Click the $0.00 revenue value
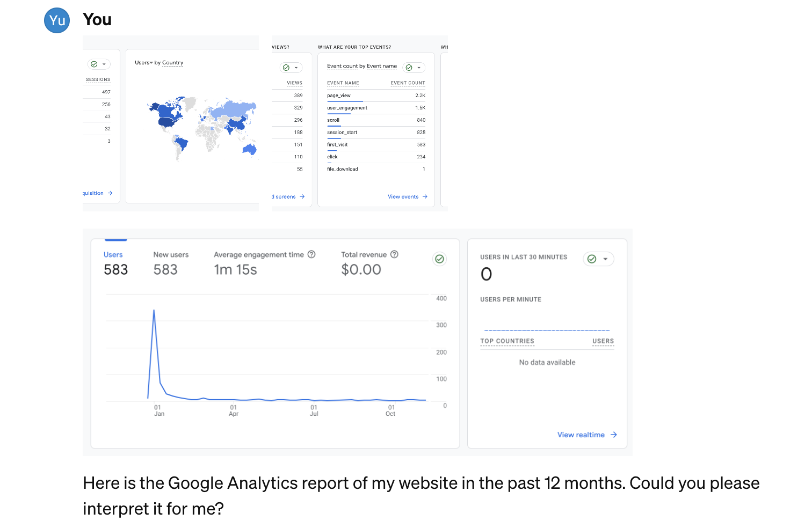This screenshot has width=812, height=528. (361, 269)
